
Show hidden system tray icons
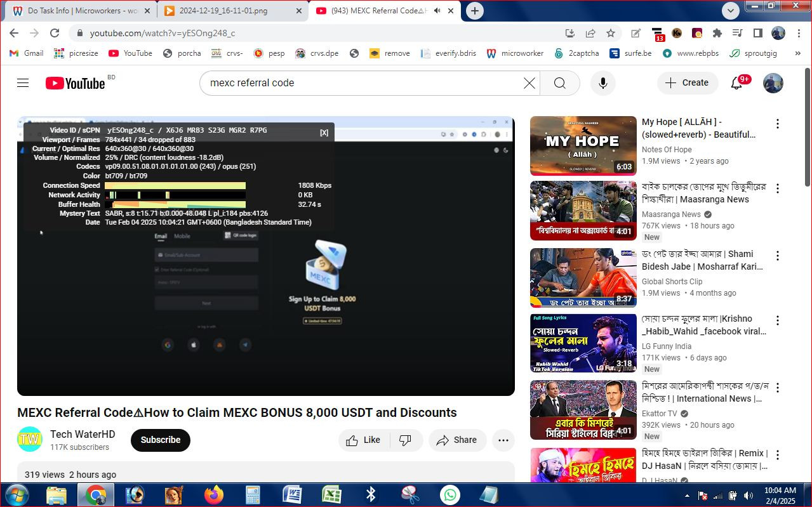pos(687,496)
